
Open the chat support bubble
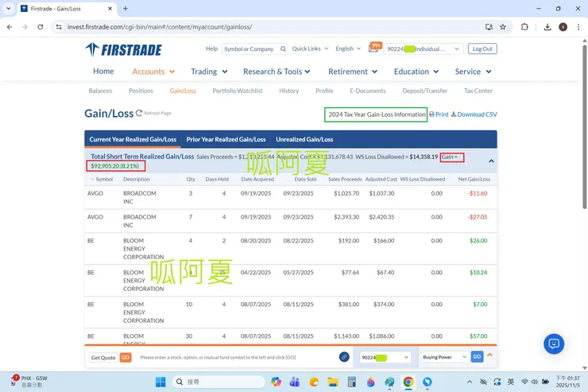point(554,343)
